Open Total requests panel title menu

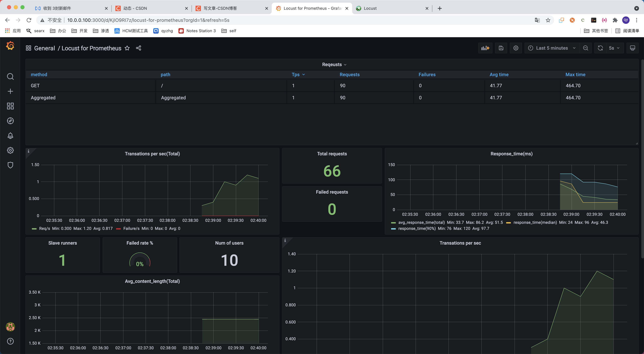332,154
